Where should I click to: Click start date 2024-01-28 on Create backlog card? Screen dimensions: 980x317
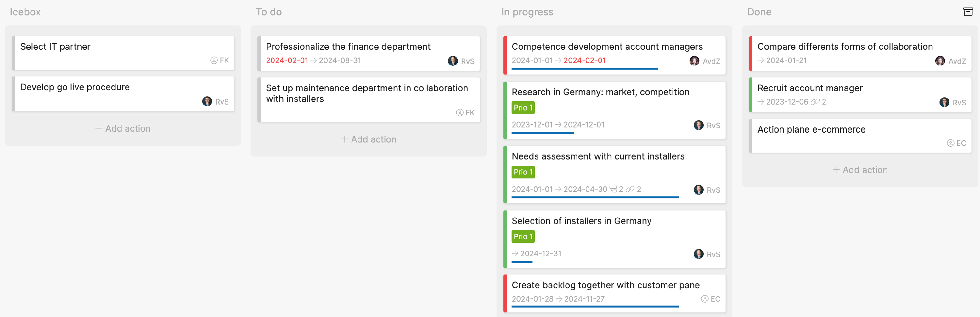(x=532, y=299)
